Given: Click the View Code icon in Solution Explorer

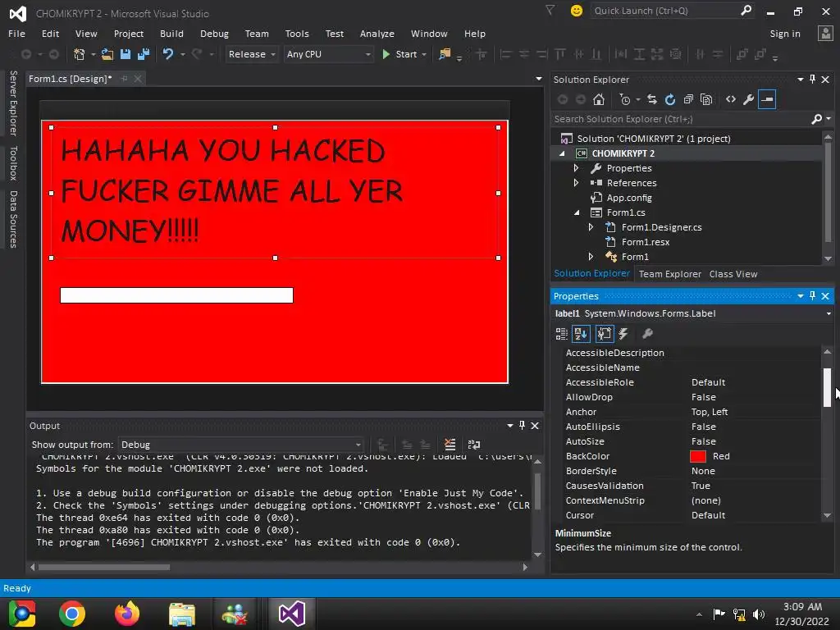Looking at the screenshot, I should (731, 99).
